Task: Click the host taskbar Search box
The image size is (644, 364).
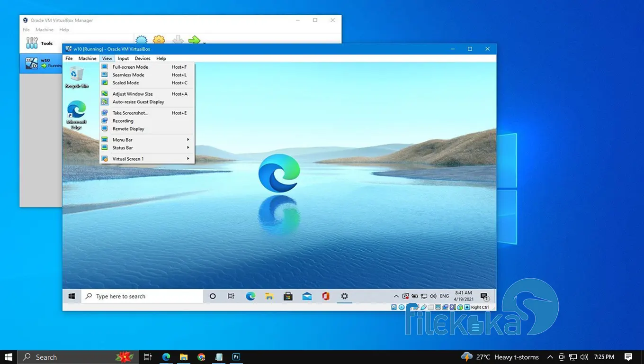Action: tap(78, 357)
